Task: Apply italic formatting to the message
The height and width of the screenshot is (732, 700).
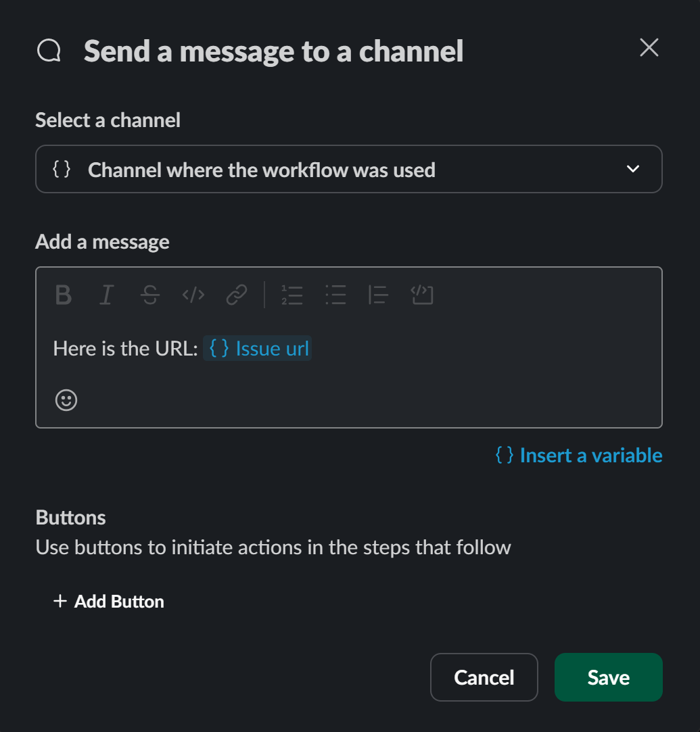Action: tap(106, 295)
